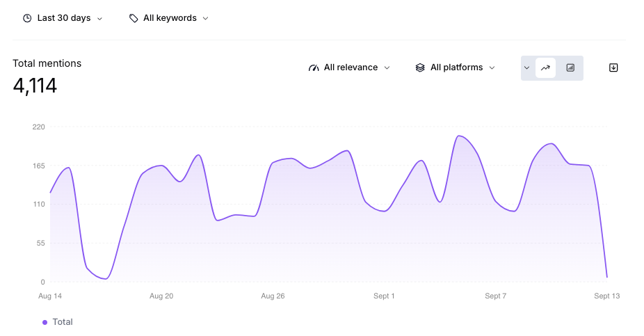Click the layers icon next to All platforms
The height and width of the screenshot is (336, 644).
[x=420, y=67]
